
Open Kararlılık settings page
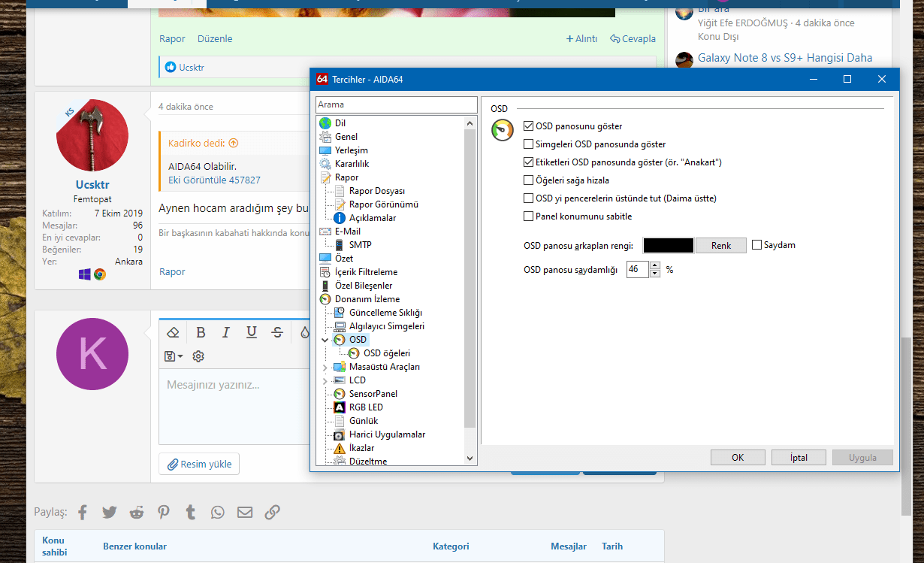(352, 164)
